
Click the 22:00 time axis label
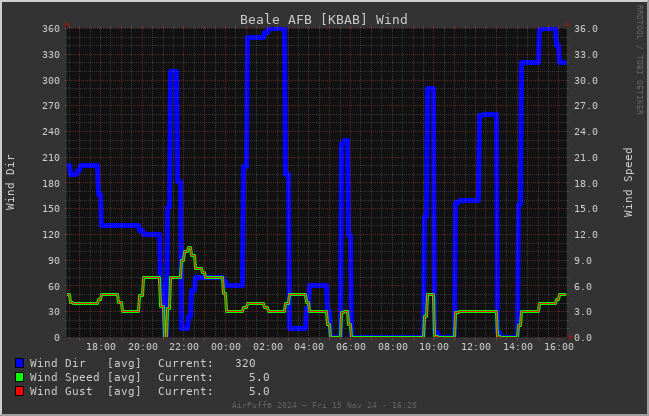point(184,346)
